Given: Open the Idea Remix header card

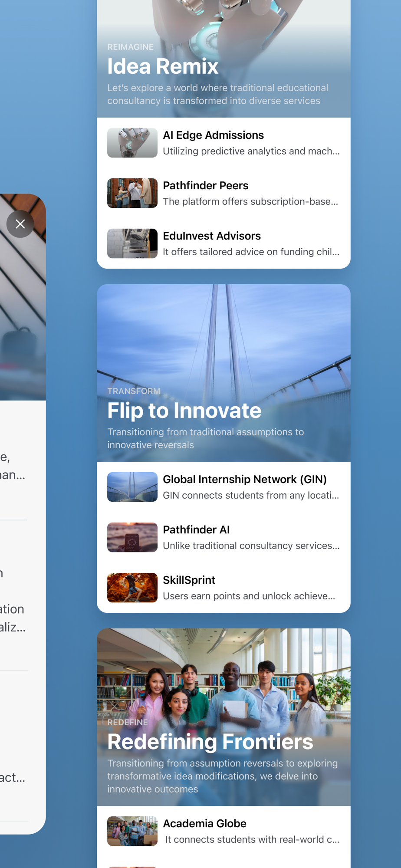Looking at the screenshot, I should click(224, 59).
